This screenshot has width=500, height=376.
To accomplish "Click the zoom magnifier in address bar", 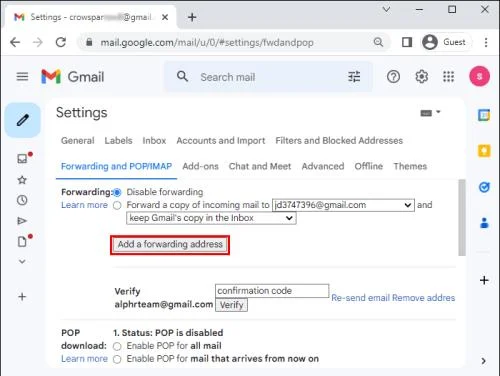I will click(x=378, y=42).
